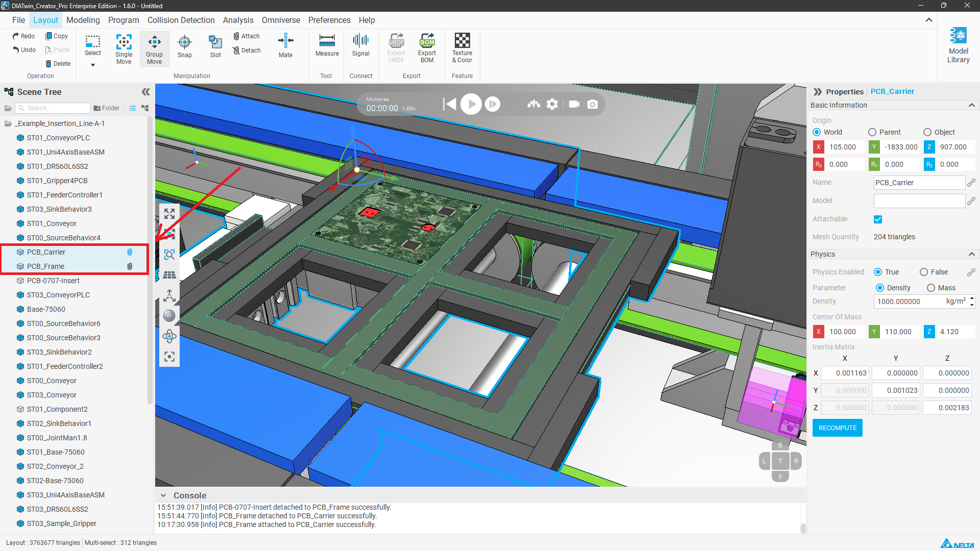
Task: Select PCB-0707-Insert in scene tree
Action: (x=53, y=281)
